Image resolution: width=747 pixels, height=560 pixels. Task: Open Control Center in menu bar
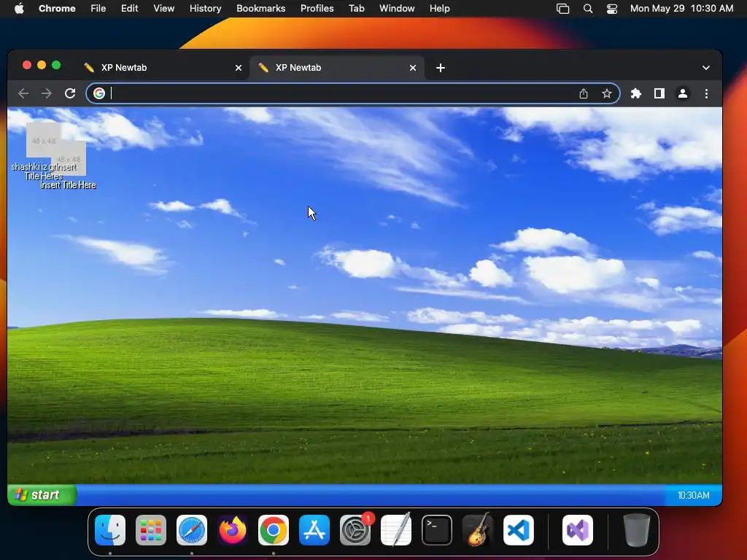click(612, 9)
